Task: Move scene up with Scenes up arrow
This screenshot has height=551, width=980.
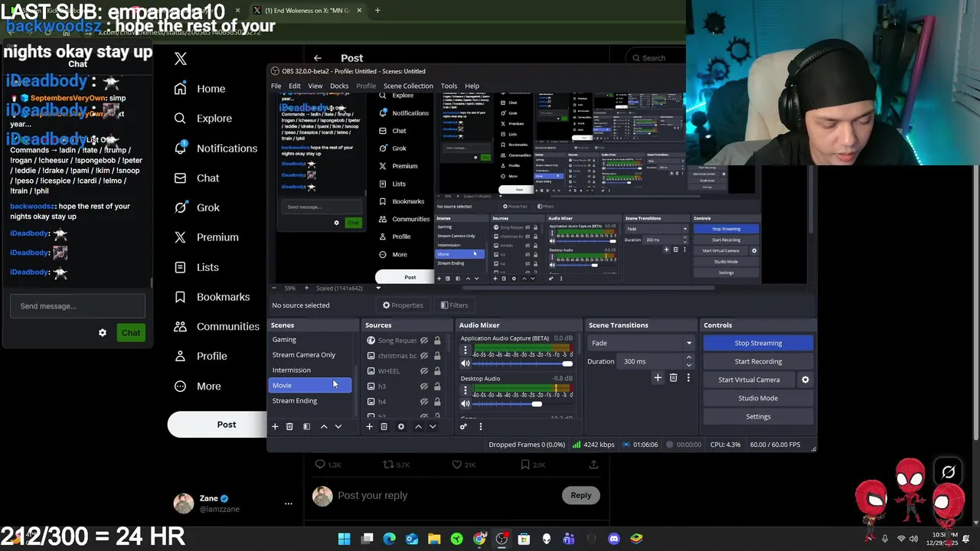Action: click(x=324, y=426)
